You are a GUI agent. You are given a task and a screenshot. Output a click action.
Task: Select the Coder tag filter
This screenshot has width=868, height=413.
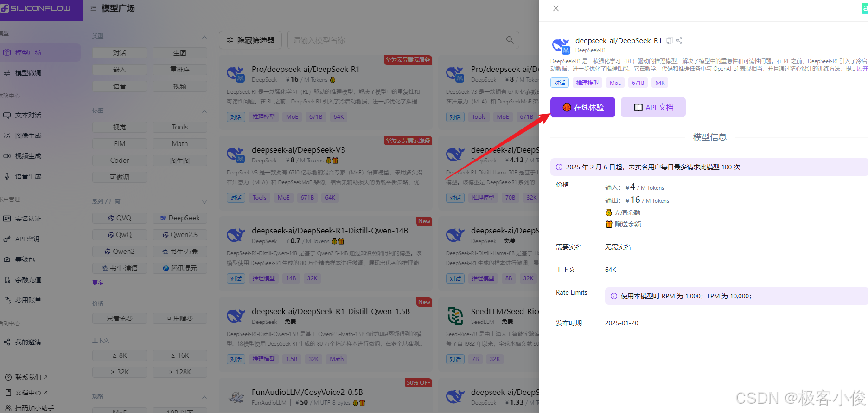click(120, 161)
